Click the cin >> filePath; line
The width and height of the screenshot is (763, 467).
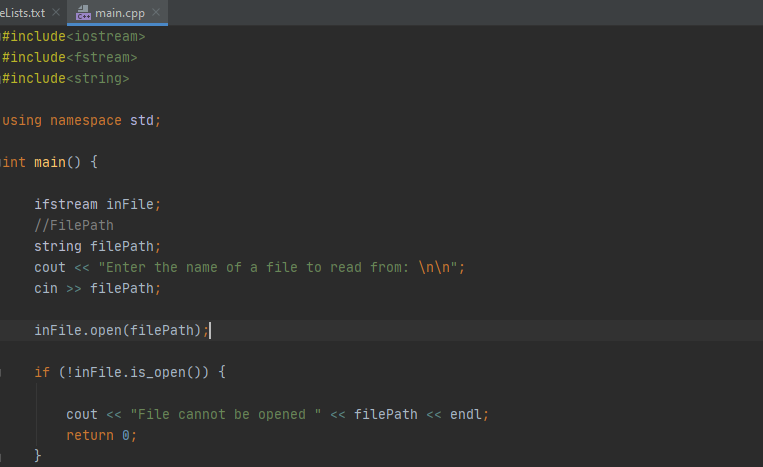[x=97, y=288]
